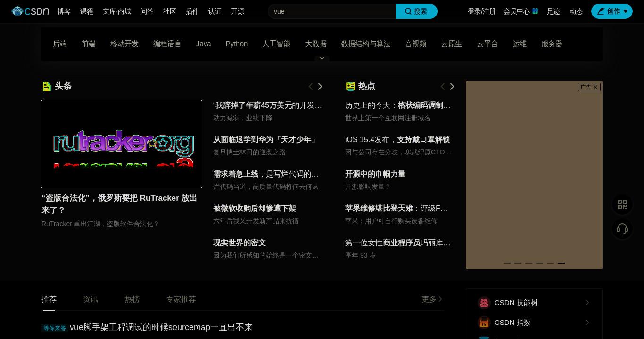The width and height of the screenshot is (644, 339).
Task: Open vue脚手架工程调试 sourcemap question
Action: (x=161, y=327)
